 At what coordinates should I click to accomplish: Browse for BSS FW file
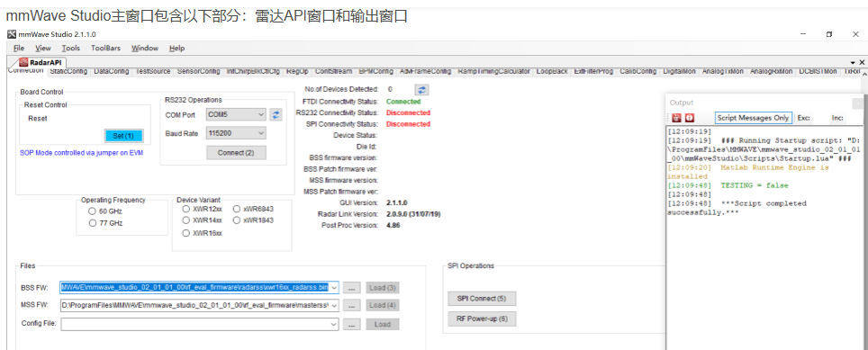point(352,288)
